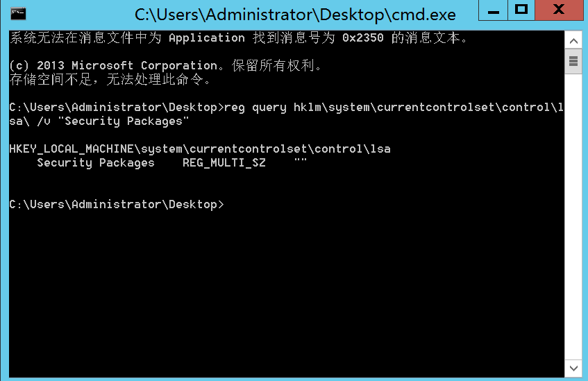Screen dimensions: 588x381
Task: Click the "存储空间不足" error line
Action: pos(110,80)
